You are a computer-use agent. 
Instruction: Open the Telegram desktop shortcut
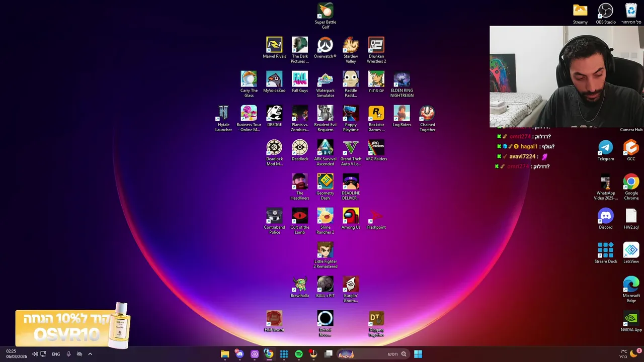click(606, 150)
